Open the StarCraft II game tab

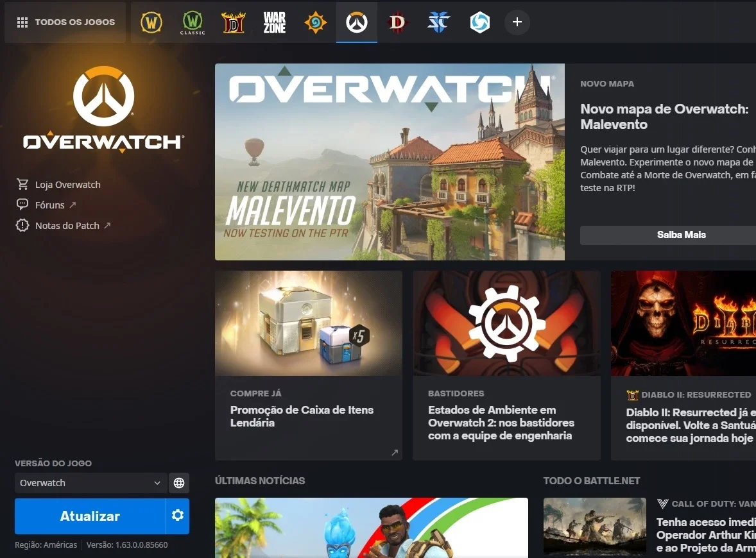pos(439,22)
